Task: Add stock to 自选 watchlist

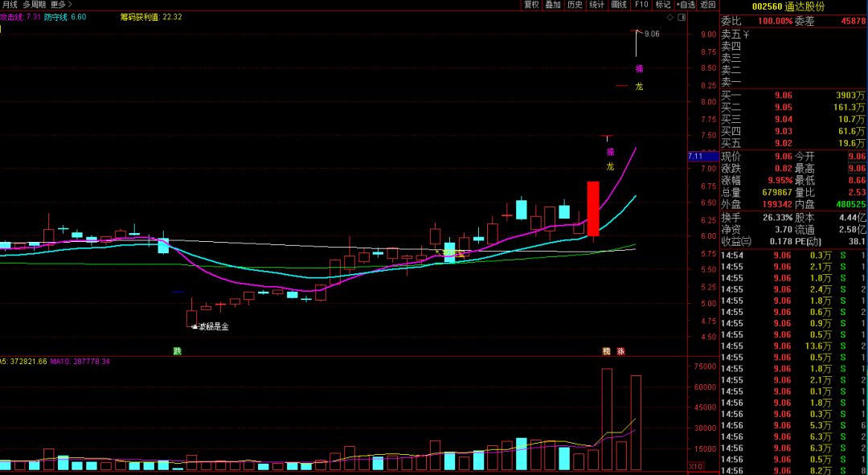Action: pos(686,5)
